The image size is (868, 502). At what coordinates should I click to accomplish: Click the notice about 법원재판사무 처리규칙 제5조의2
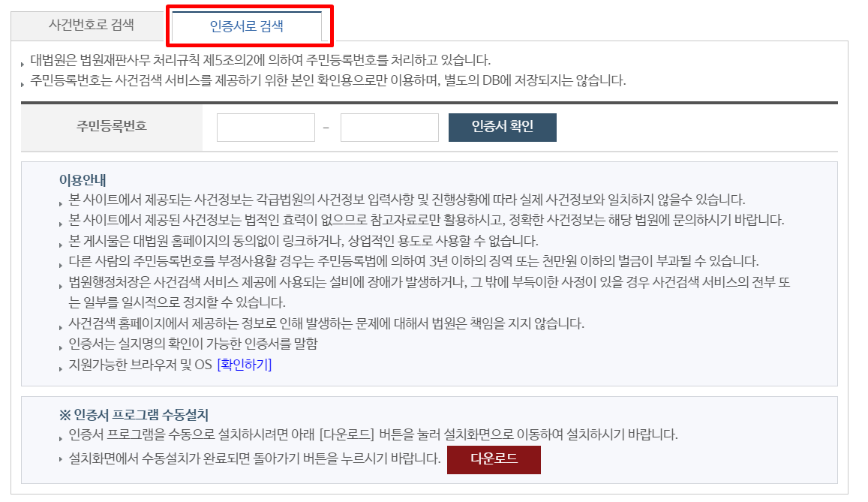pyautogui.click(x=260, y=60)
